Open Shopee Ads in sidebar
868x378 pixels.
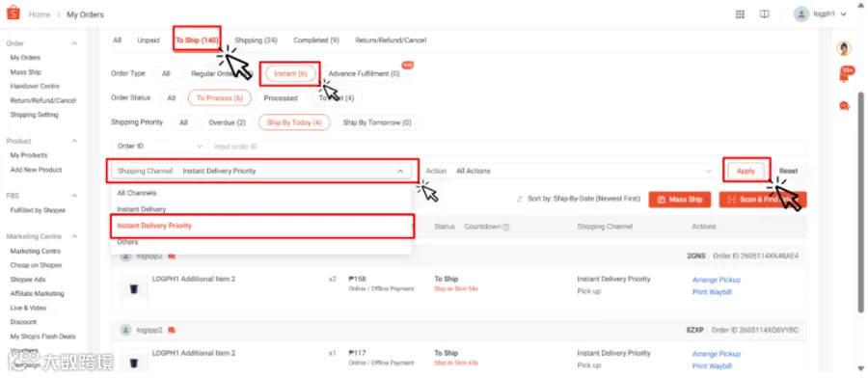[28, 280]
